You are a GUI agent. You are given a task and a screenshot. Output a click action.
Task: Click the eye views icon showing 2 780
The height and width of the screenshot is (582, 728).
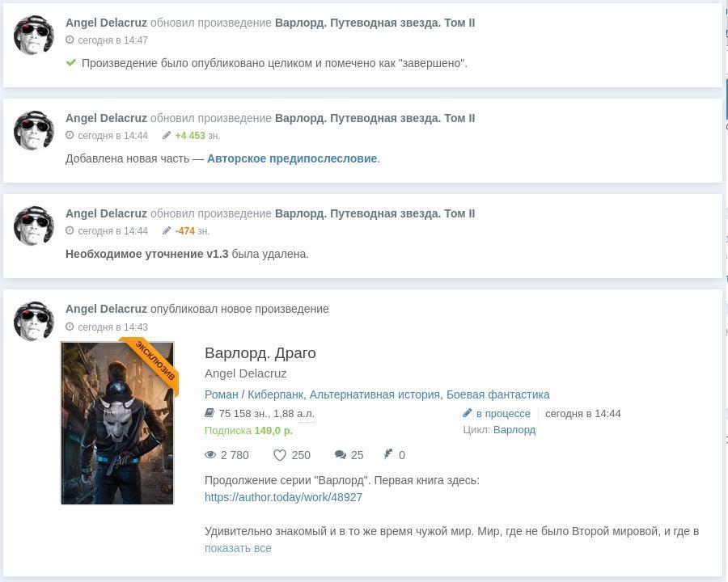pos(210,455)
